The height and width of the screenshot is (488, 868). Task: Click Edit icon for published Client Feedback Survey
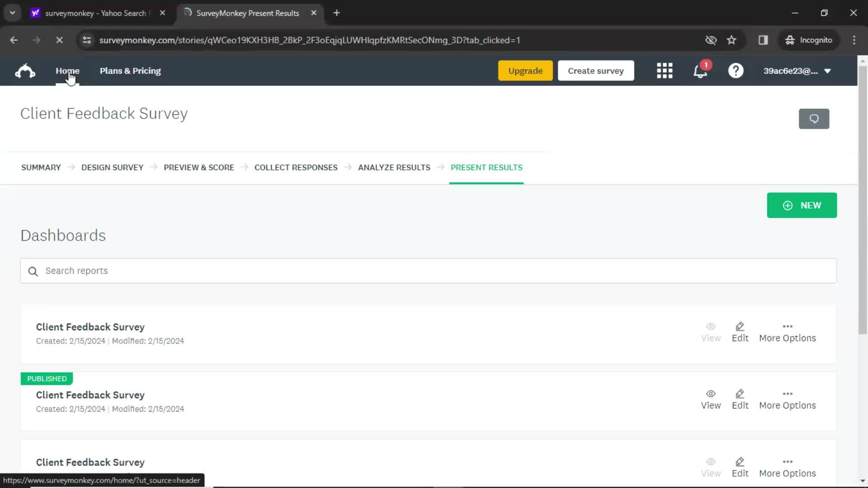[740, 394]
